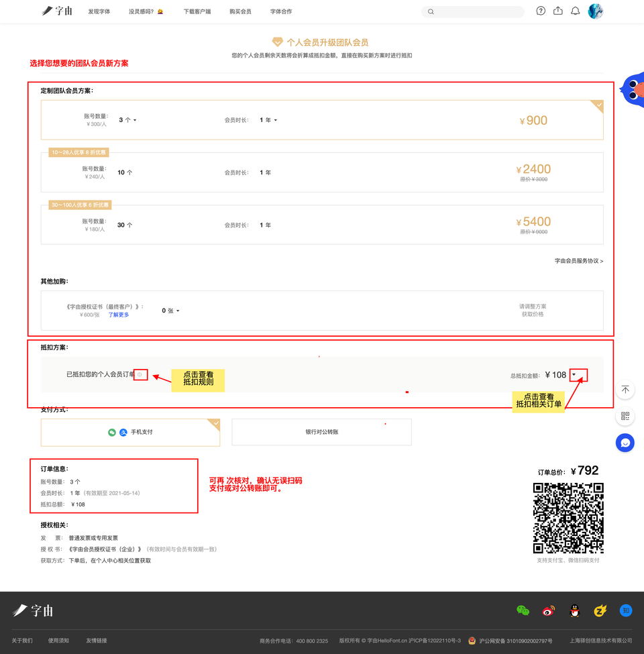Select the 30-account ¥5400 plan
644x654 pixels.
pyautogui.click(x=322, y=225)
